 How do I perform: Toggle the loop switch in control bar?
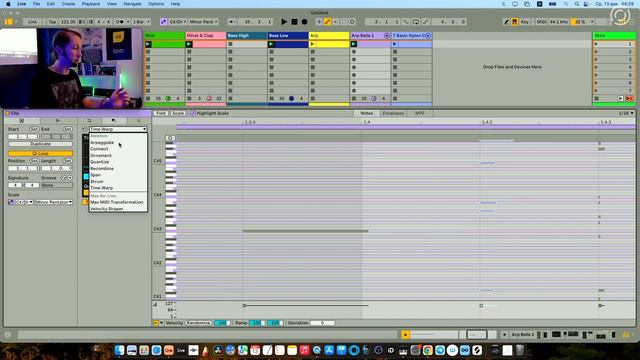(416, 22)
